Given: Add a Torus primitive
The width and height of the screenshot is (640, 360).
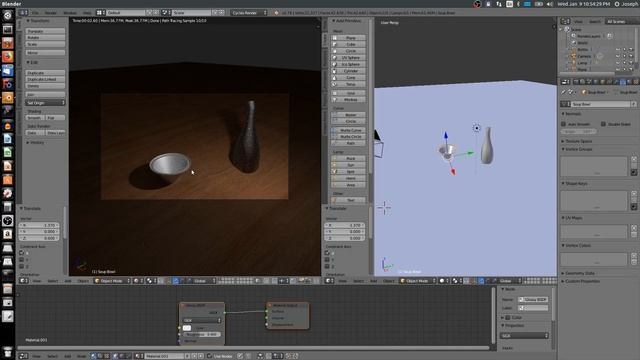Looking at the screenshot, I should 348,84.
